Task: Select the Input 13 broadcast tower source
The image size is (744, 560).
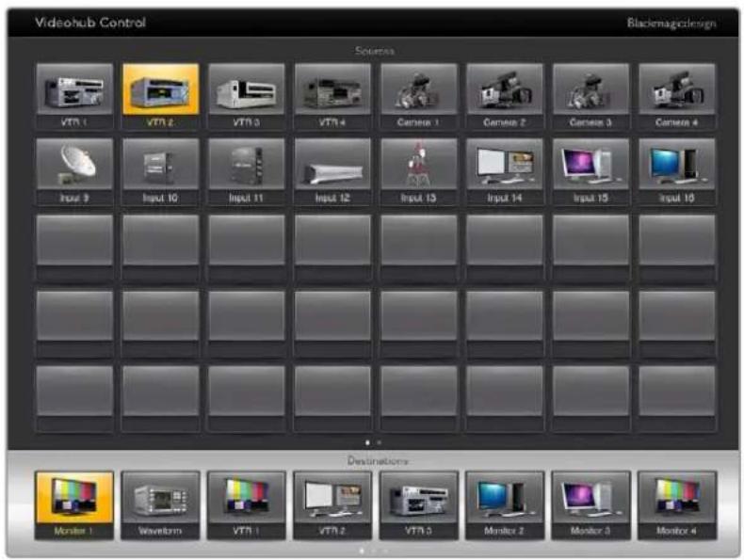Action: 418,171
